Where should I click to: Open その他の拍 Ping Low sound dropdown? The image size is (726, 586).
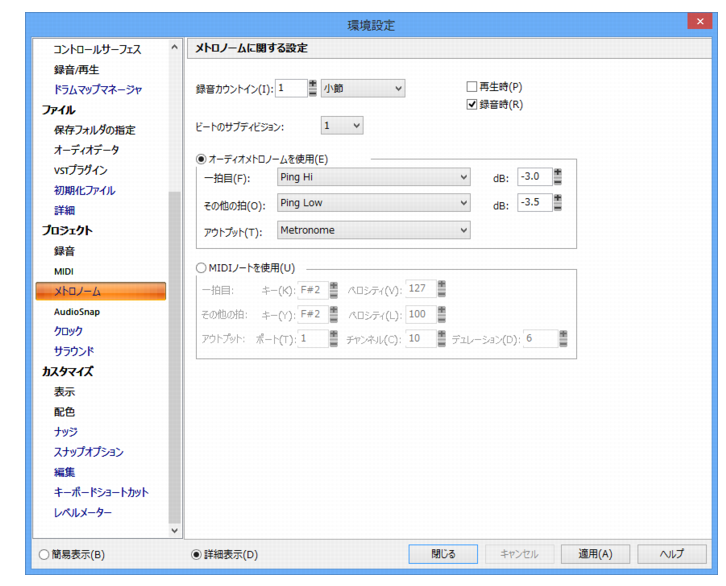[x=374, y=203]
